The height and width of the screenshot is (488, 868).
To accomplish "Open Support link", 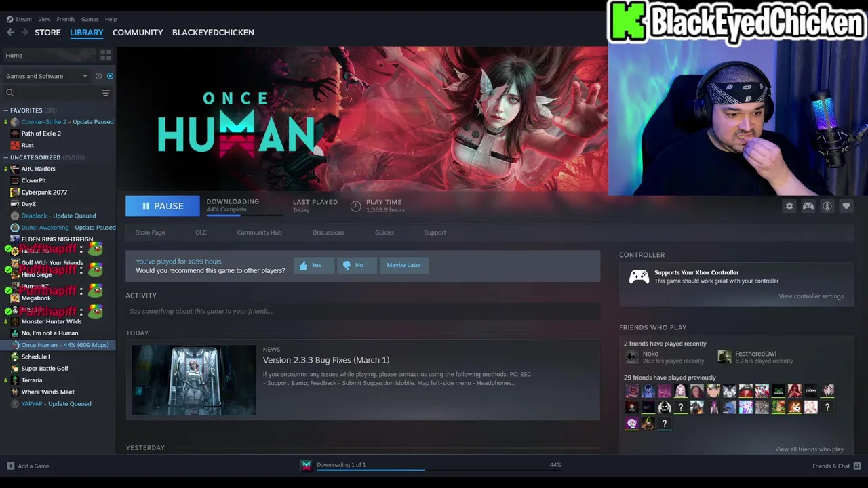I will tap(435, 232).
